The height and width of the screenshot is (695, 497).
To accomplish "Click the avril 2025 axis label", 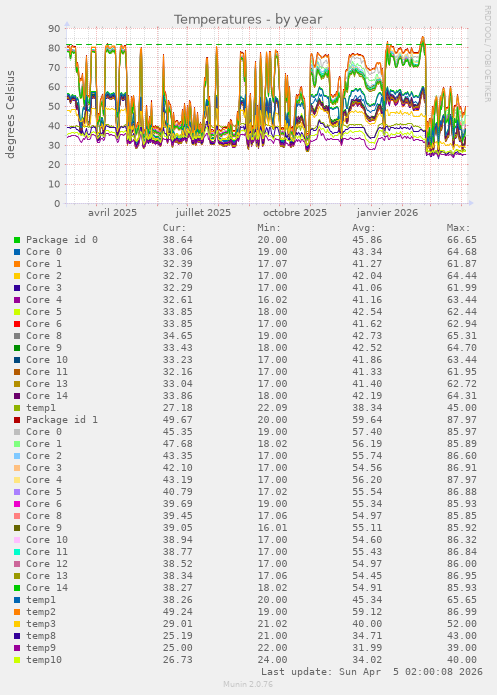I will pos(112,213).
